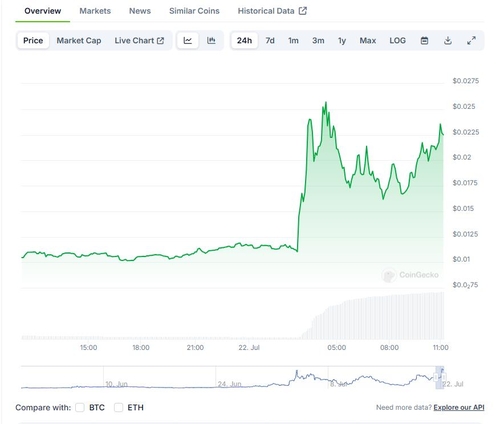The height and width of the screenshot is (424, 500).
Task: Open the Markets tab
Action: [x=95, y=11]
